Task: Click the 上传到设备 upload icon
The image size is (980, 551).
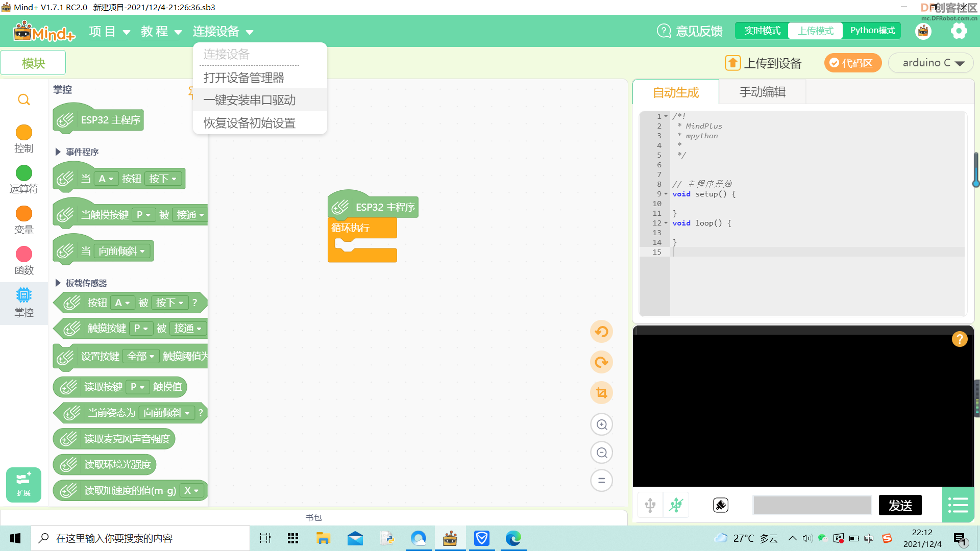Action: click(x=732, y=63)
